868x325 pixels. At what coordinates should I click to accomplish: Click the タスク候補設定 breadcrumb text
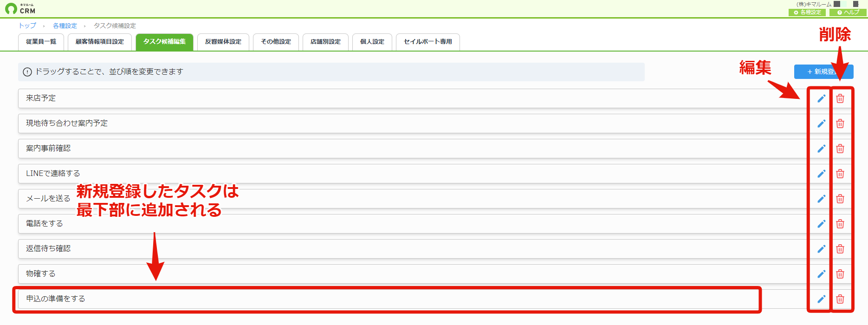[115, 26]
